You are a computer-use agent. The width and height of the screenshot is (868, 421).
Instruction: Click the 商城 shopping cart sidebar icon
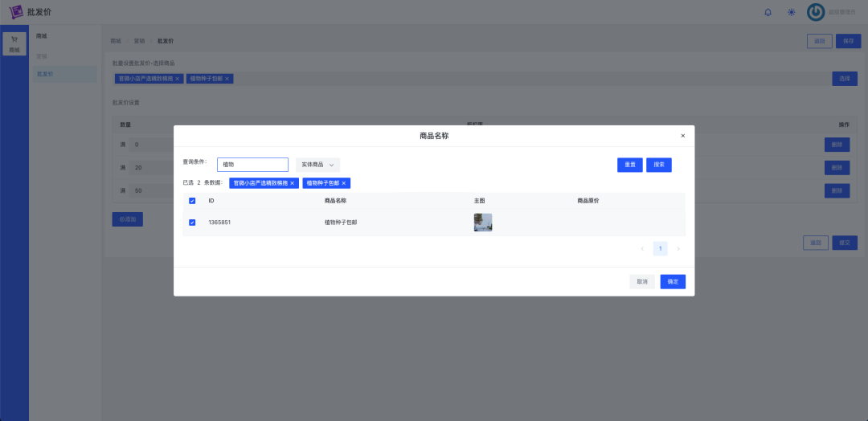point(14,43)
